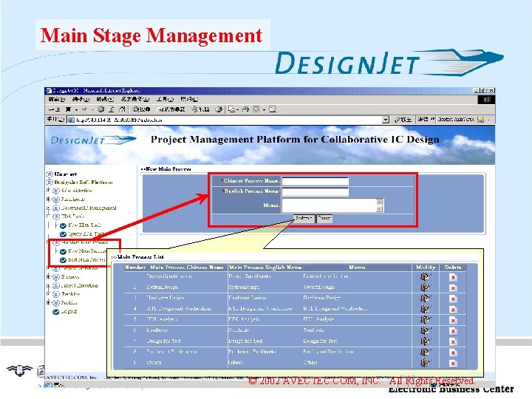
Task: Click Modify icon for HDL Analysis row
Action: pos(426,320)
